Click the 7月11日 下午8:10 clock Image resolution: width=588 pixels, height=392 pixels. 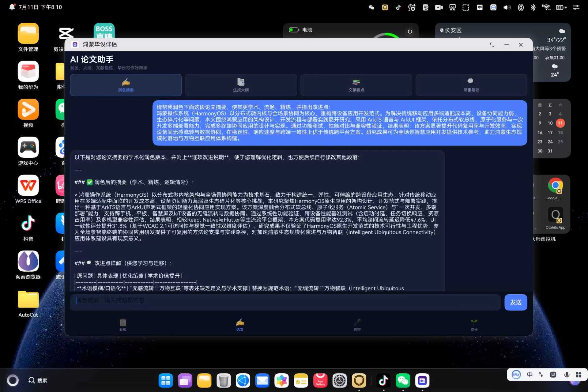40,7
